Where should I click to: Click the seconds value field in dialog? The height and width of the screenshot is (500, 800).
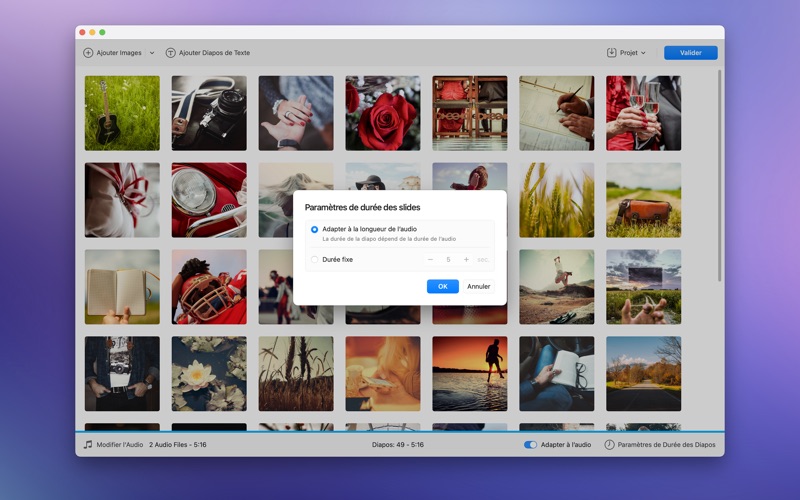[448, 260]
